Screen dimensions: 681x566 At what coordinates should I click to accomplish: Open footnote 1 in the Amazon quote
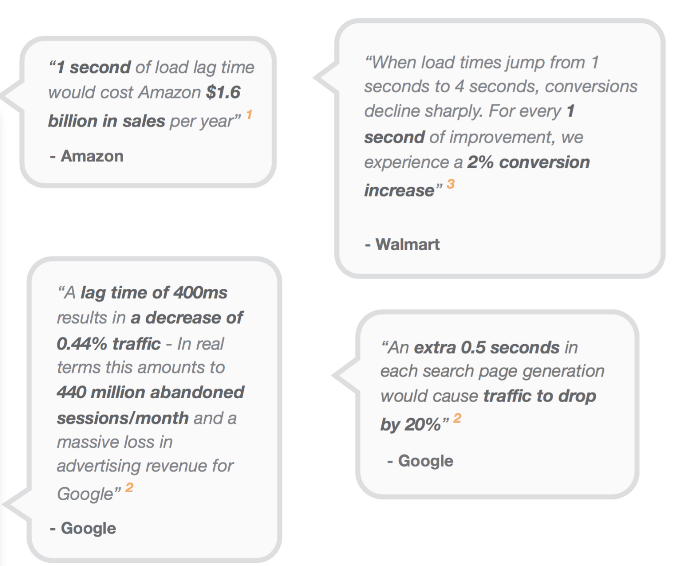coord(249,114)
